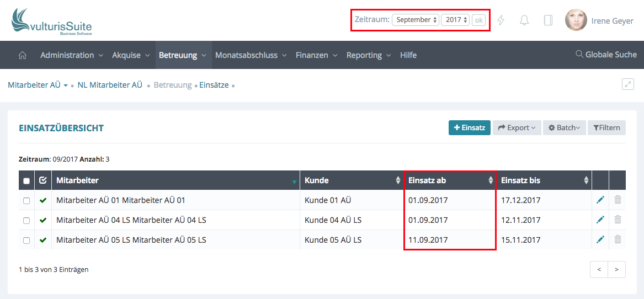644x299 pixels.
Task: Open the year dropdown showing 2017
Action: [455, 20]
